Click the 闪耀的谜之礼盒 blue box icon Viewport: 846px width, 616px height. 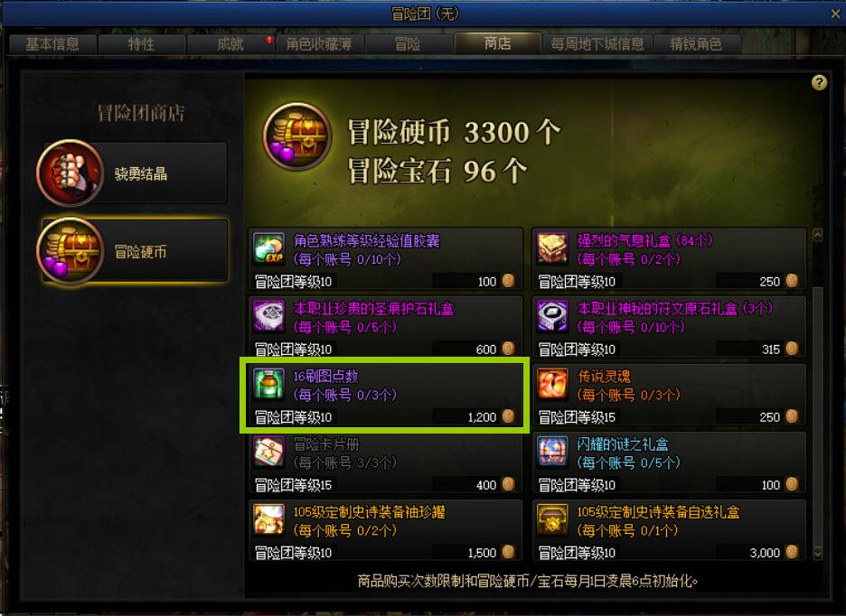[x=552, y=452]
